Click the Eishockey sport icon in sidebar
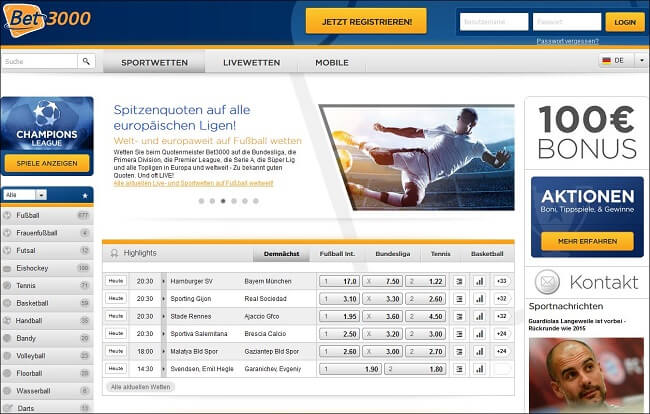The height and width of the screenshot is (414, 650). point(7,269)
